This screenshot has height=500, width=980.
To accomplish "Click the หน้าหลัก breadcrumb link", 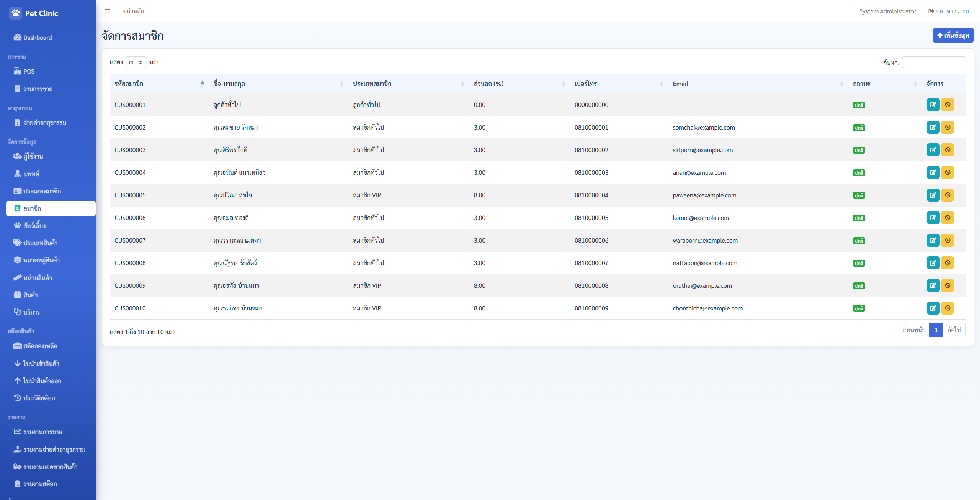I will click(x=133, y=11).
